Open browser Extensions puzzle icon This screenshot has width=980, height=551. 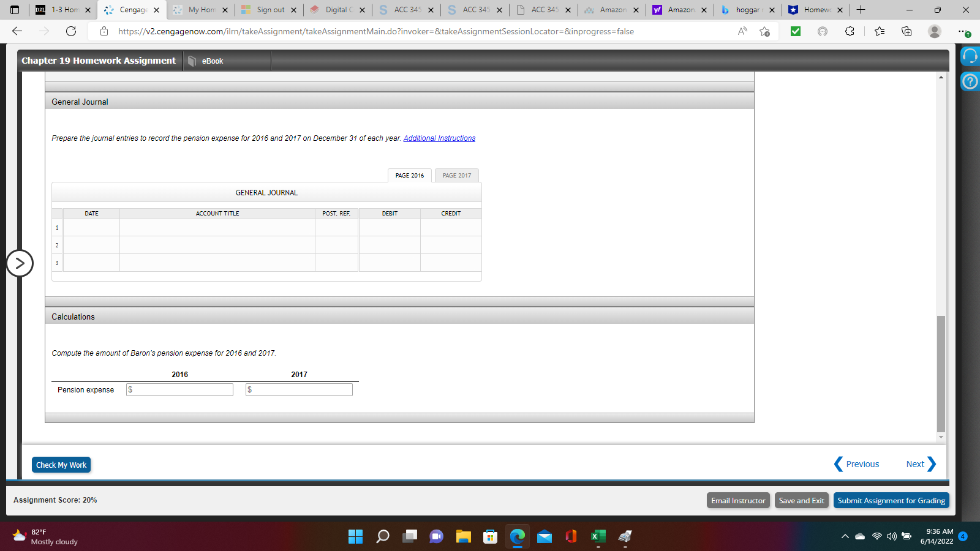tap(850, 31)
